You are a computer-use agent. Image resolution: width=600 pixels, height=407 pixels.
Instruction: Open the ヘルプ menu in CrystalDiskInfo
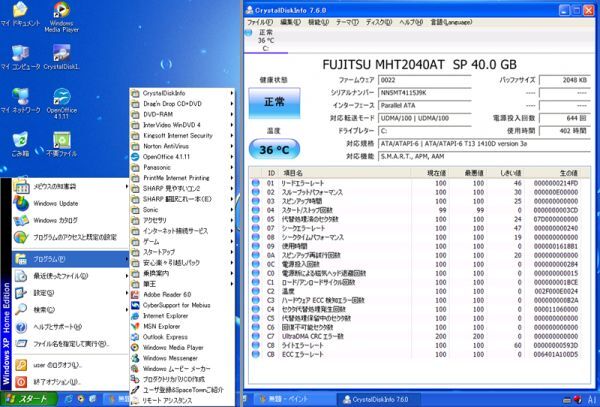[x=411, y=22]
